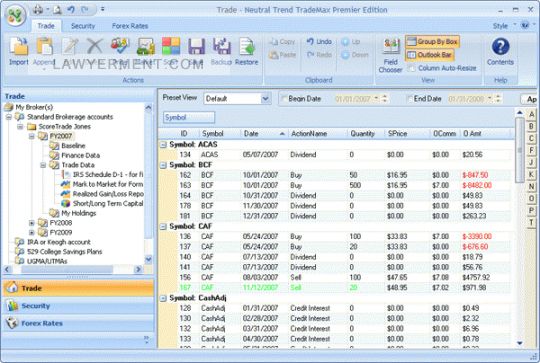Collapse the Symbol: ACAS group
This screenshot has height=363, width=540.
click(x=163, y=145)
